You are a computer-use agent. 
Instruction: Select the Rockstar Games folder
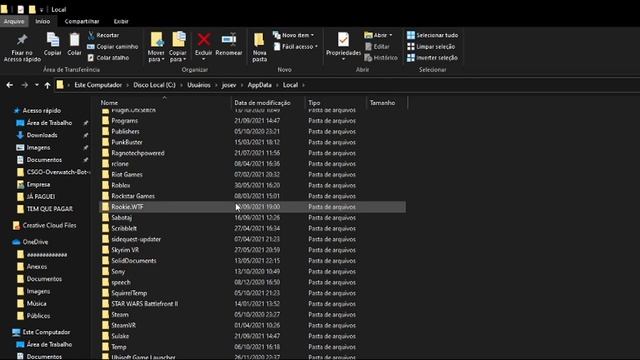tap(133, 196)
